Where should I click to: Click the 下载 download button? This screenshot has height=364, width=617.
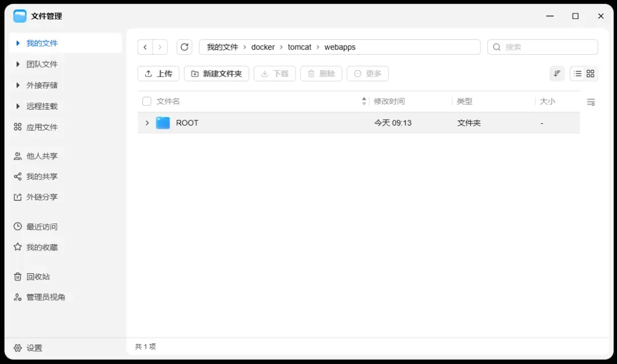click(x=275, y=74)
